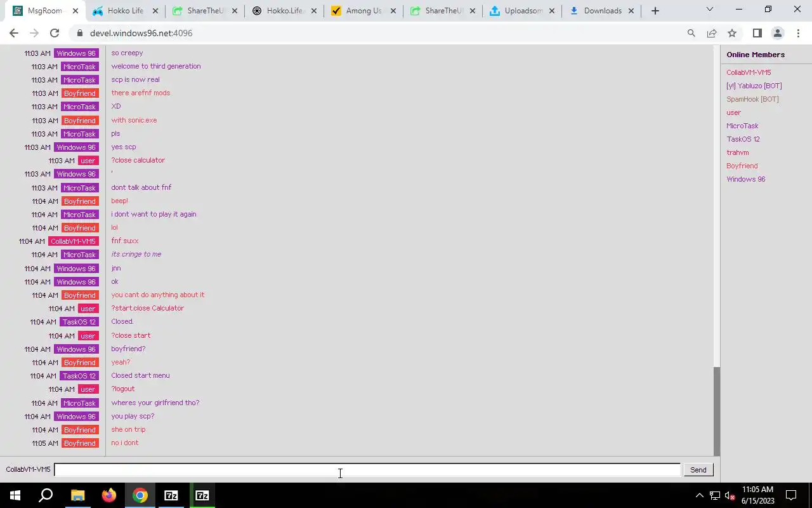
Task: Open a new browser tab
Action: pos(655,11)
